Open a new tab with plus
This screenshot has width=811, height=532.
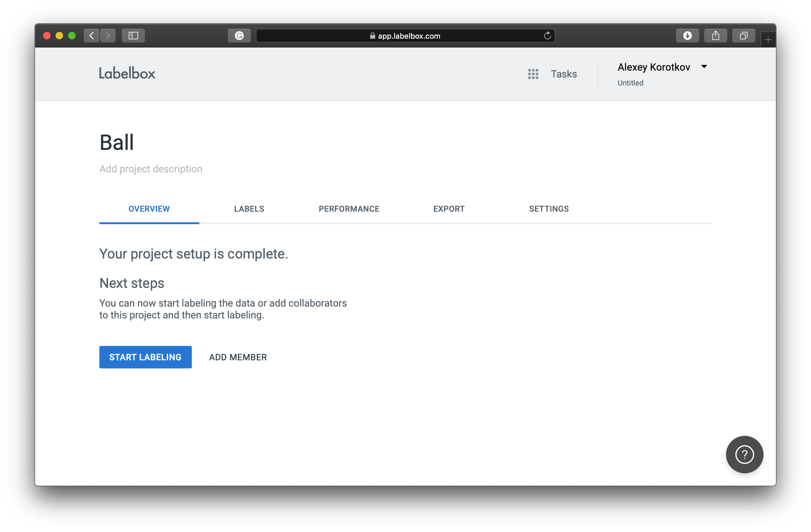[768, 40]
